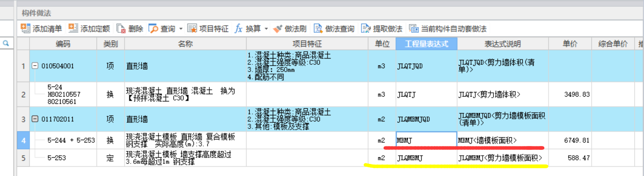Click description MBMJ<墙模板面积>

click(x=503, y=140)
